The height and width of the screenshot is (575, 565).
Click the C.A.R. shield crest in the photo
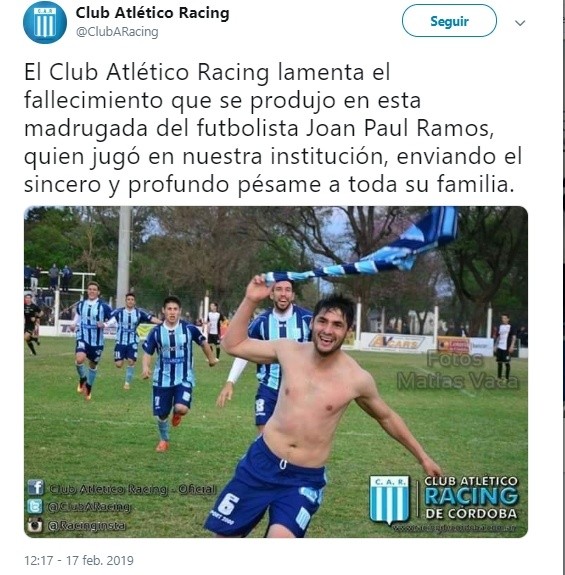tap(389, 499)
